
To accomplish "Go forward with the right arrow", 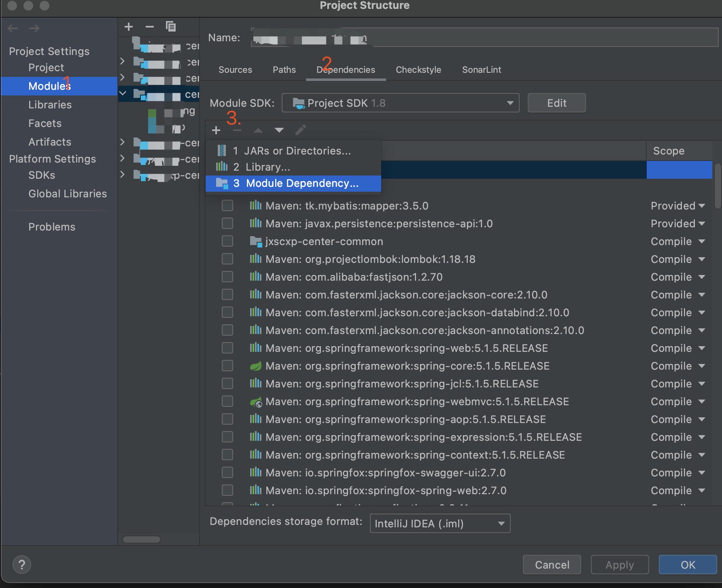I will pyautogui.click(x=34, y=28).
